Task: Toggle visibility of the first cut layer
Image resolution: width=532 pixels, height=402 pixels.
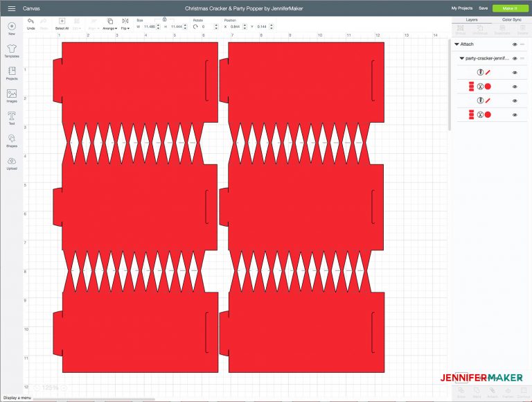Action: (515, 87)
